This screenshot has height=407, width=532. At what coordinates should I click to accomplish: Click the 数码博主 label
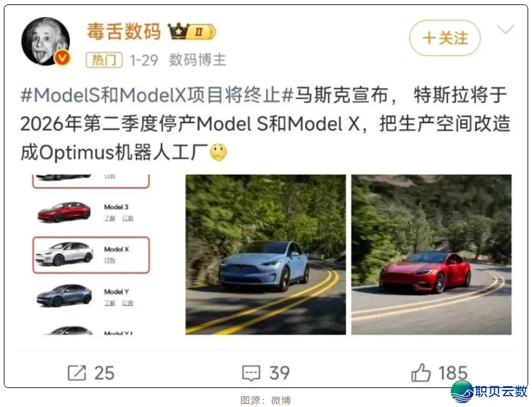coord(197,60)
